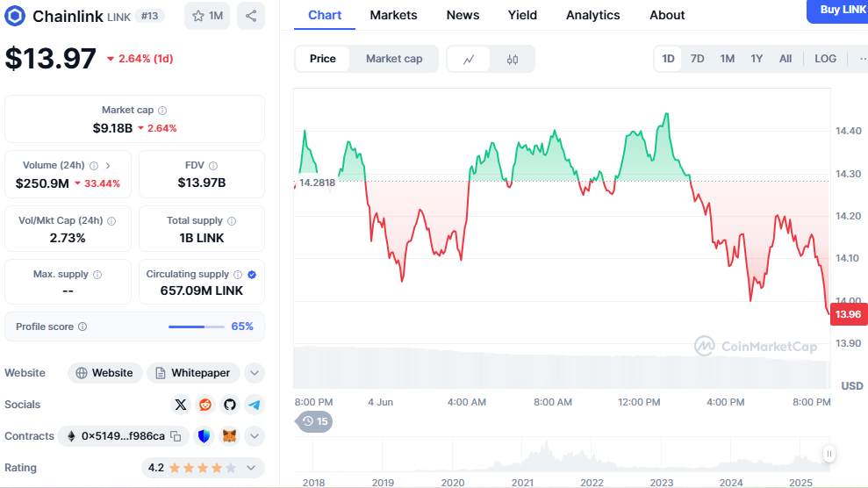
Task: Open the Website link
Action: coord(104,373)
